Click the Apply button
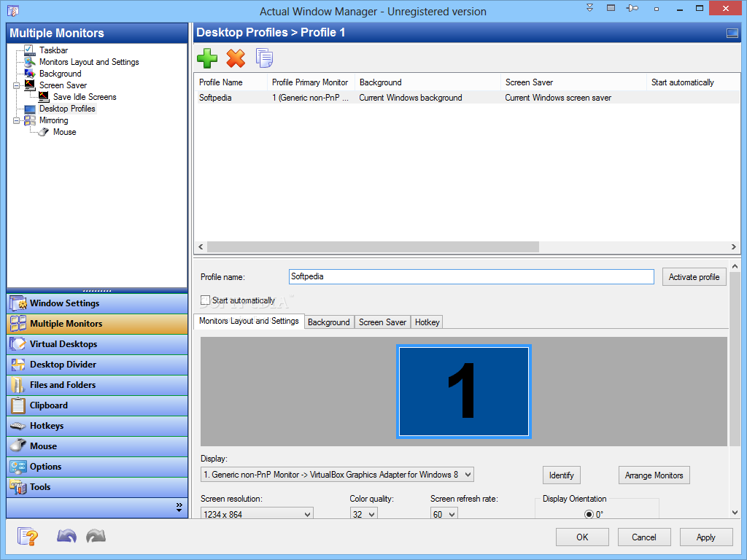Image resolution: width=747 pixels, height=560 pixels. tap(706, 537)
